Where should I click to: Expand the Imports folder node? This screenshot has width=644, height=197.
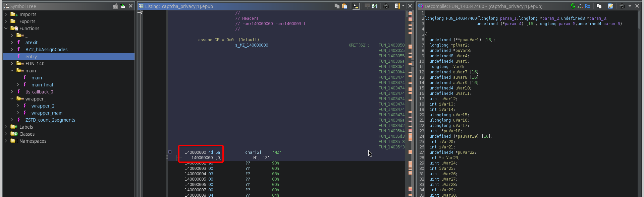click(6, 14)
